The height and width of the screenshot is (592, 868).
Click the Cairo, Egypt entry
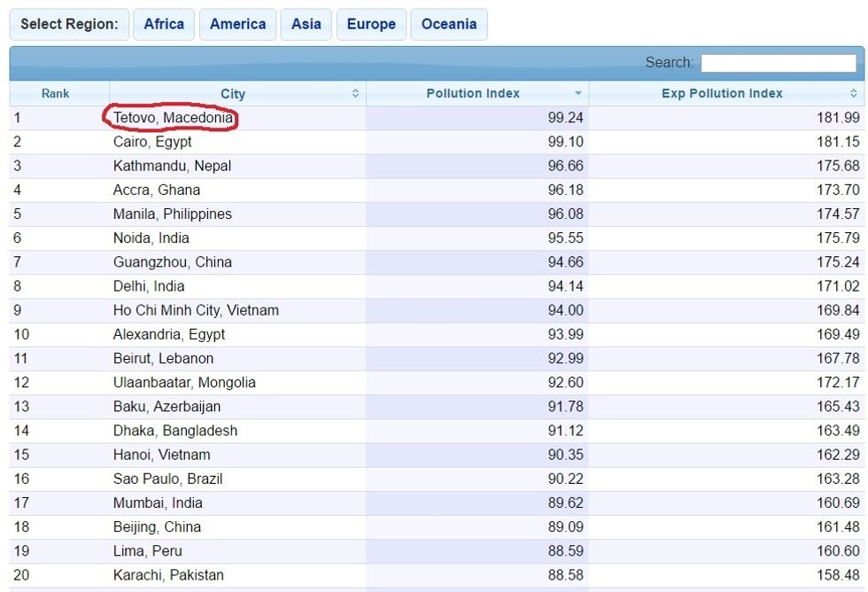pos(152,142)
